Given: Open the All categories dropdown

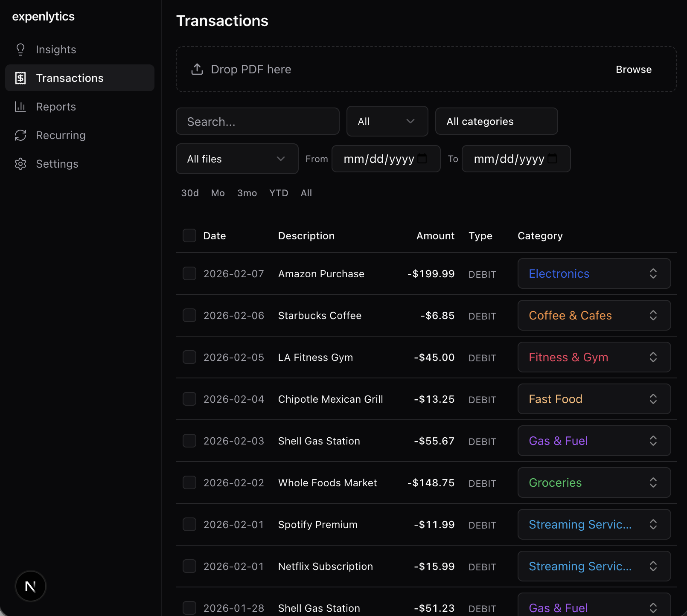Looking at the screenshot, I should pyautogui.click(x=496, y=121).
